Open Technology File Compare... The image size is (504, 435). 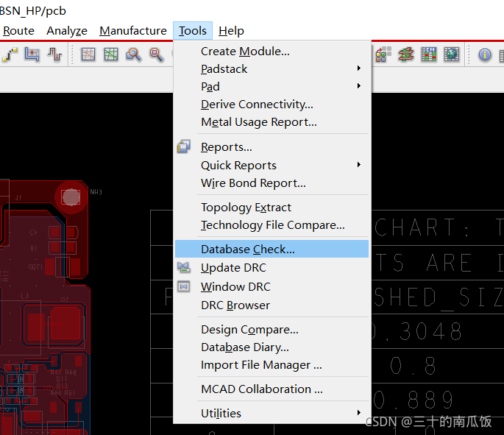click(272, 225)
